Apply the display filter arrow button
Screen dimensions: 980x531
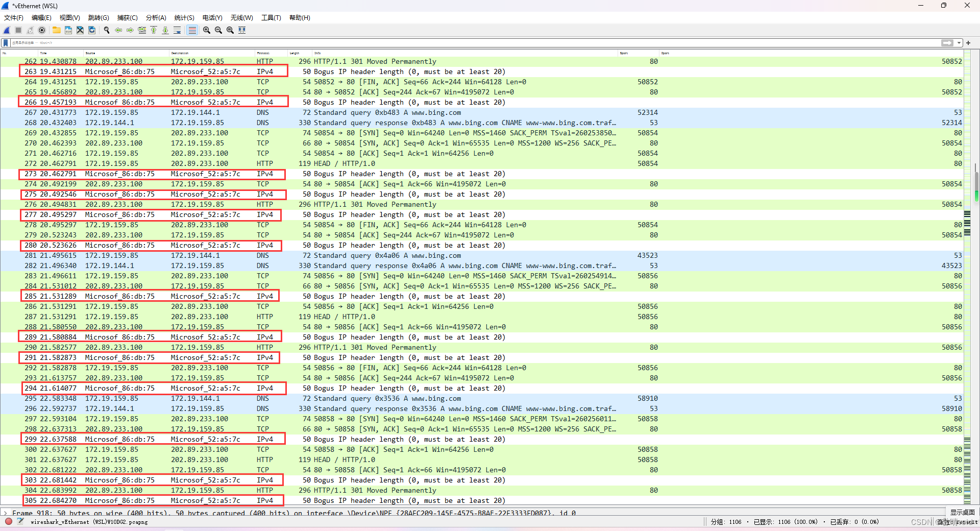pos(947,43)
